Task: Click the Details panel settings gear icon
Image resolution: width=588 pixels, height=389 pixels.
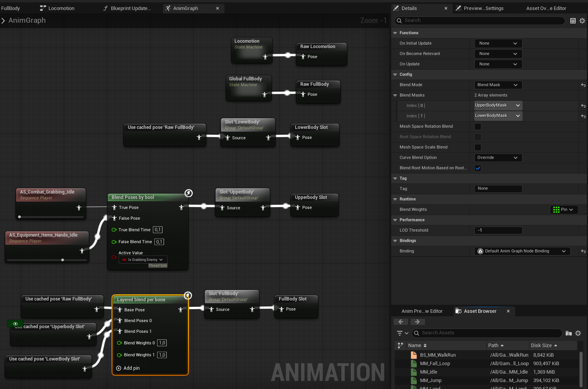Action: 582,21
